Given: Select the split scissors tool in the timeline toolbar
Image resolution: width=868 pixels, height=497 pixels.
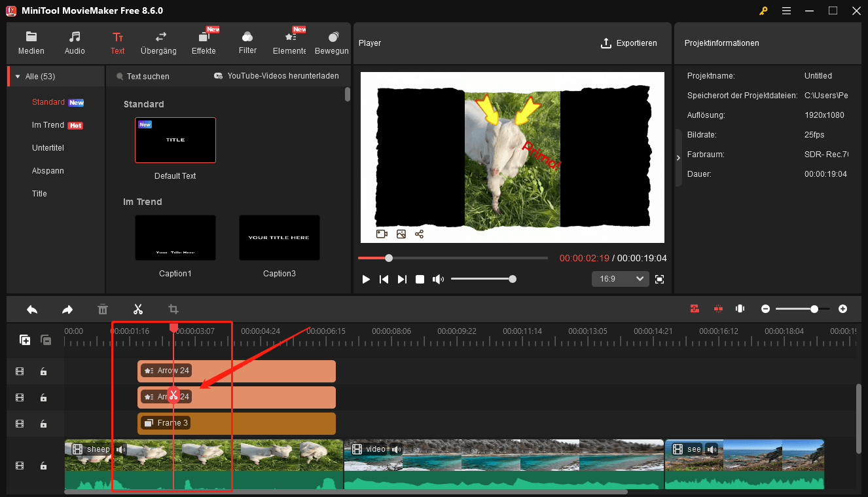Looking at the screenshot, I should [138, 308].
